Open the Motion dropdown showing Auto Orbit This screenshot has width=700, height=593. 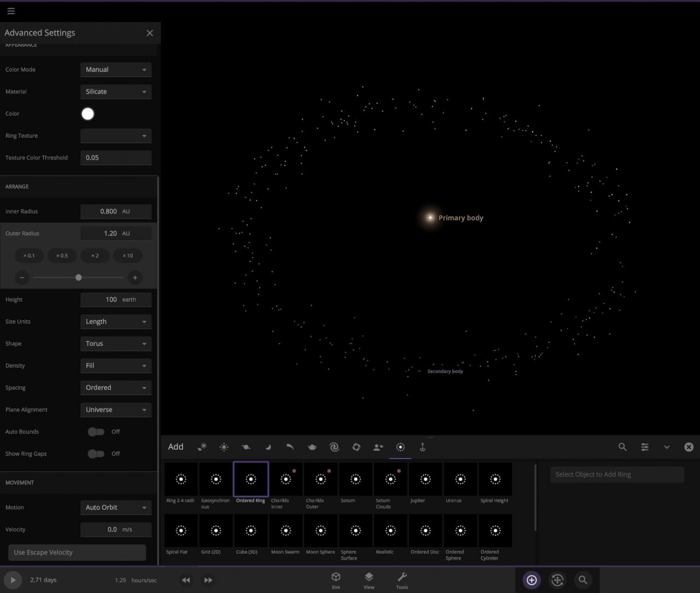tap(115, 508)
